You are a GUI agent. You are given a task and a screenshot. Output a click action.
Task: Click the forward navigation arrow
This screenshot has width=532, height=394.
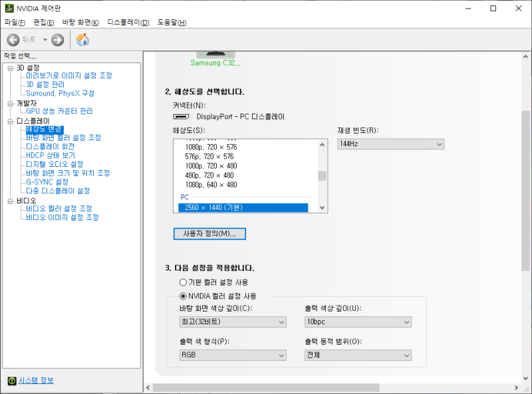[59, 39]
